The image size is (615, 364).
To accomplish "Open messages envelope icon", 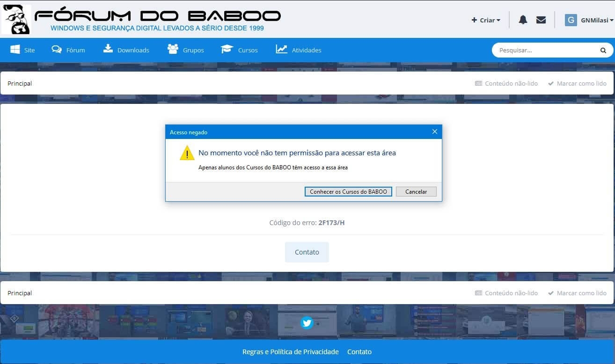I will 541,20.
